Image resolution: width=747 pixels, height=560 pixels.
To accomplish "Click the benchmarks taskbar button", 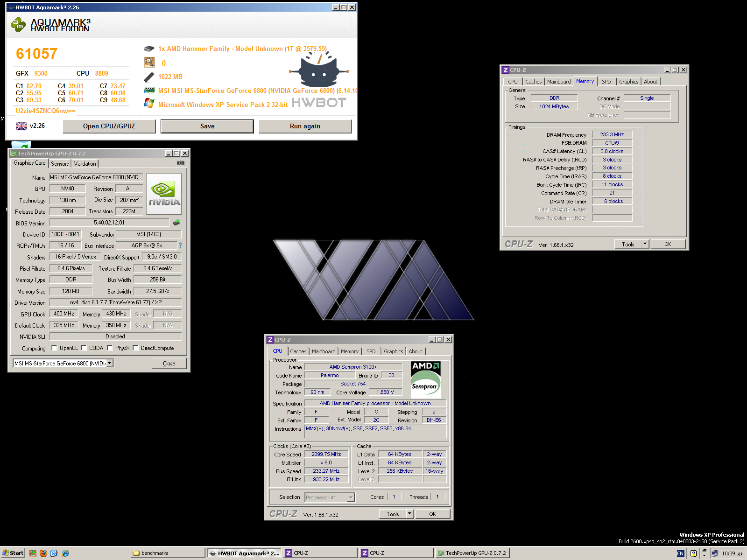I will point(168,553).
